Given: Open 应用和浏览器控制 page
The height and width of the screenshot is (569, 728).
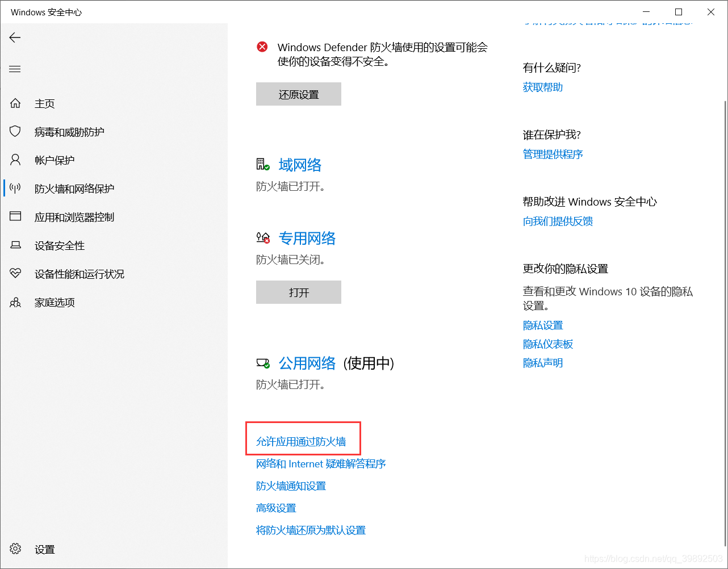Looking at the screenshot, I should coord(74,217).
